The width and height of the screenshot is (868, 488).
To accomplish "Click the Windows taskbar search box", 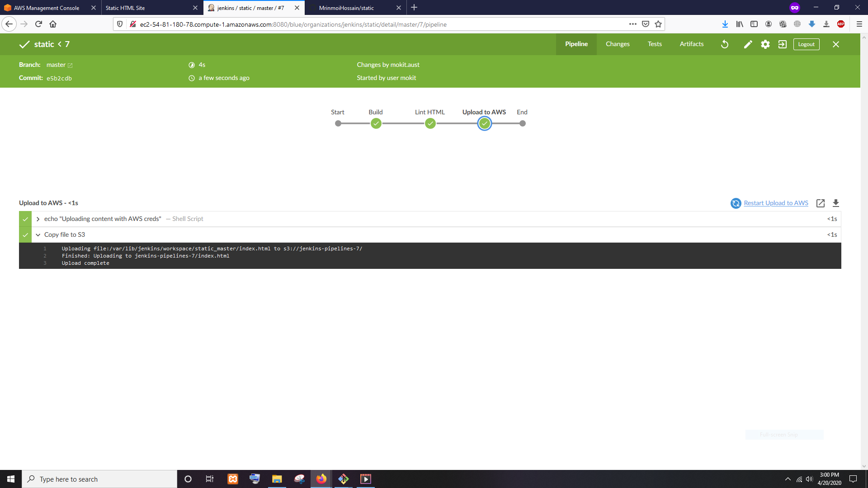I will [x=99, y=479].
